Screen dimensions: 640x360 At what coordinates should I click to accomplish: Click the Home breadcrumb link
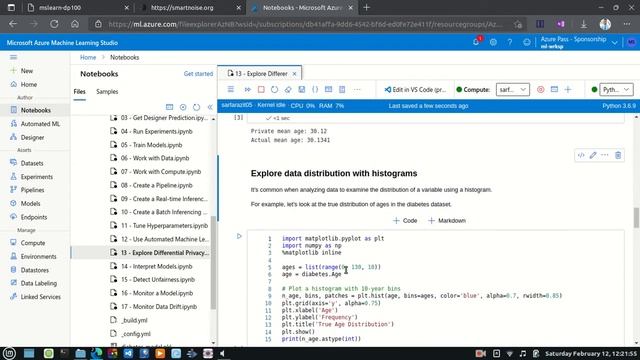88,57
